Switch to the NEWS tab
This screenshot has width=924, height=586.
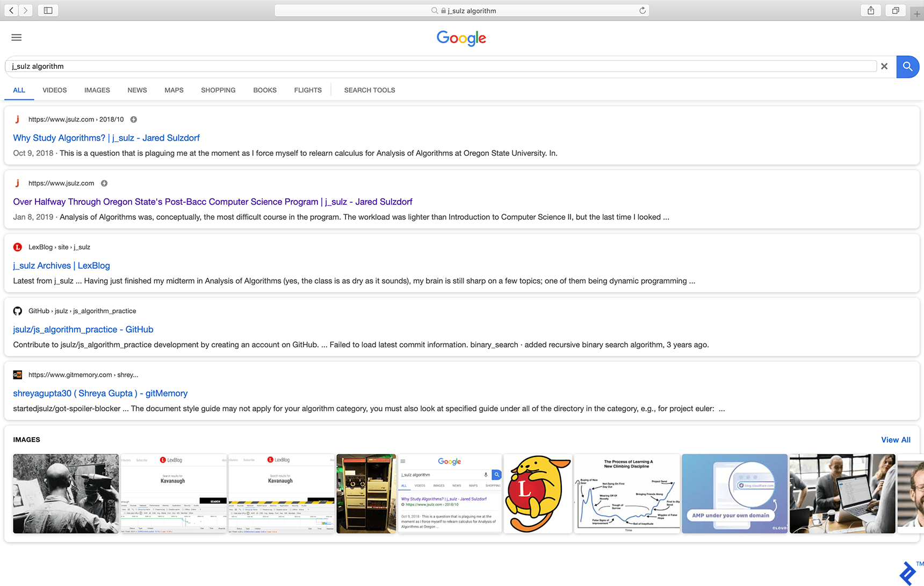(137, 90)
